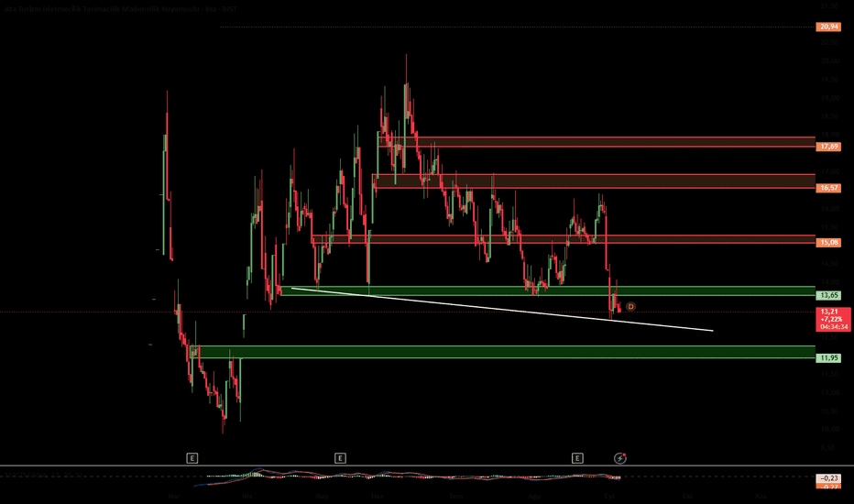Click the Ata Turizm symbol title

[123, 9]
